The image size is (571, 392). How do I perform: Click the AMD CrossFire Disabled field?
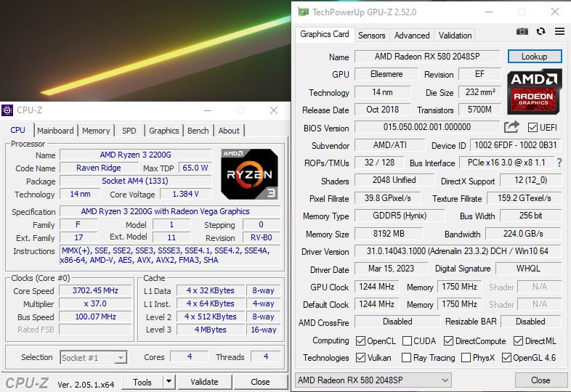pos(397,322)
